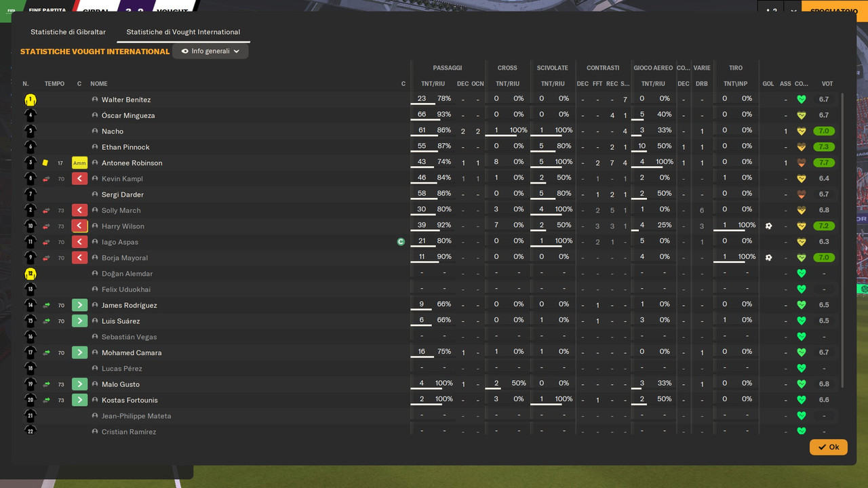Click the Statistiche Vought International heading
Viewport: 868px width, 488px height.
pos(95,52)
